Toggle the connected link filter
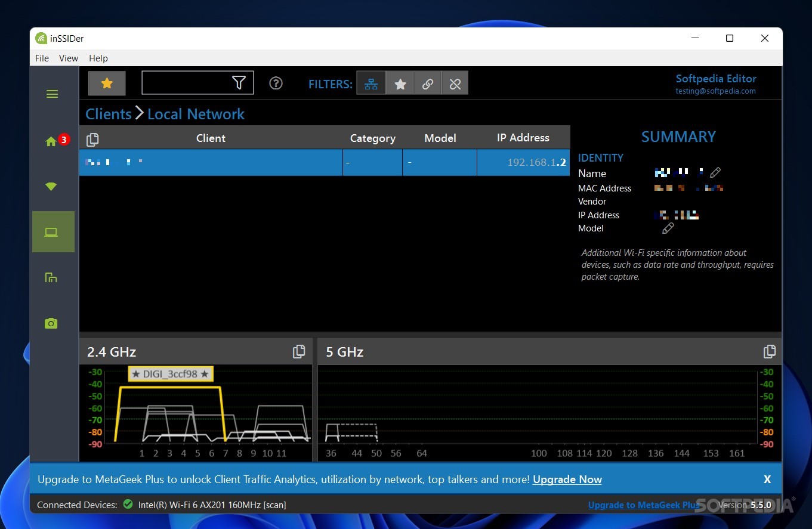 (x=428, y=83)
